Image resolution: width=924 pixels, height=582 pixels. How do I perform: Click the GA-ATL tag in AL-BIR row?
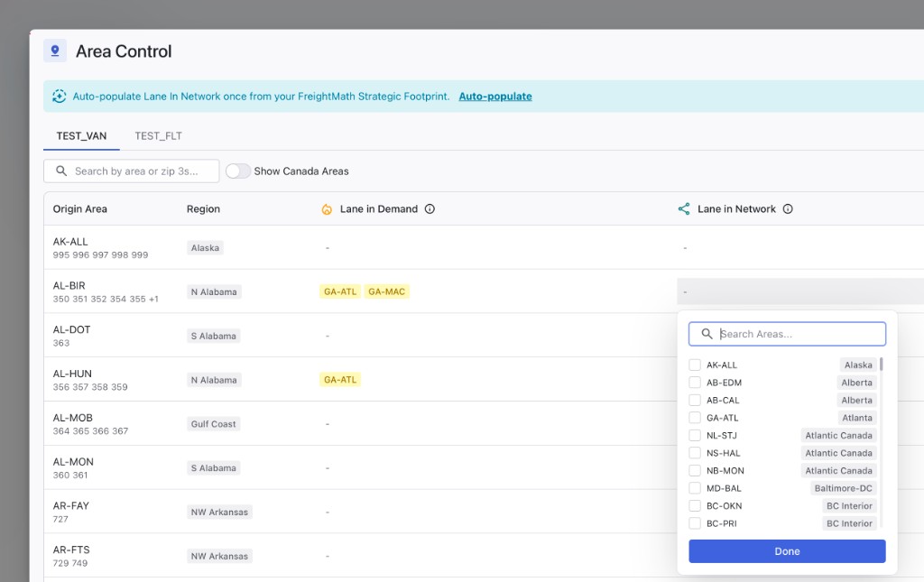(340, 291)
